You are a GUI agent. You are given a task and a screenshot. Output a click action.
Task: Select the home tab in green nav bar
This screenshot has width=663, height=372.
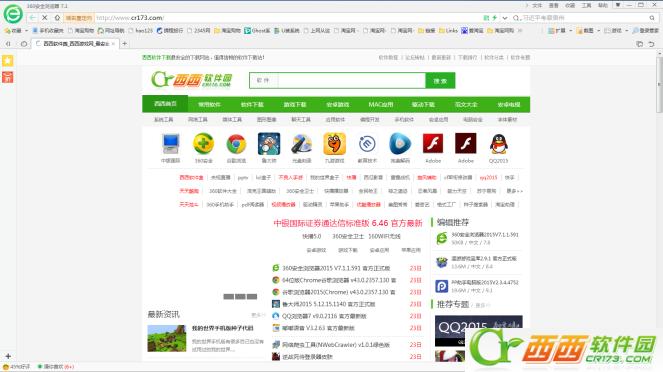point(165,104)
